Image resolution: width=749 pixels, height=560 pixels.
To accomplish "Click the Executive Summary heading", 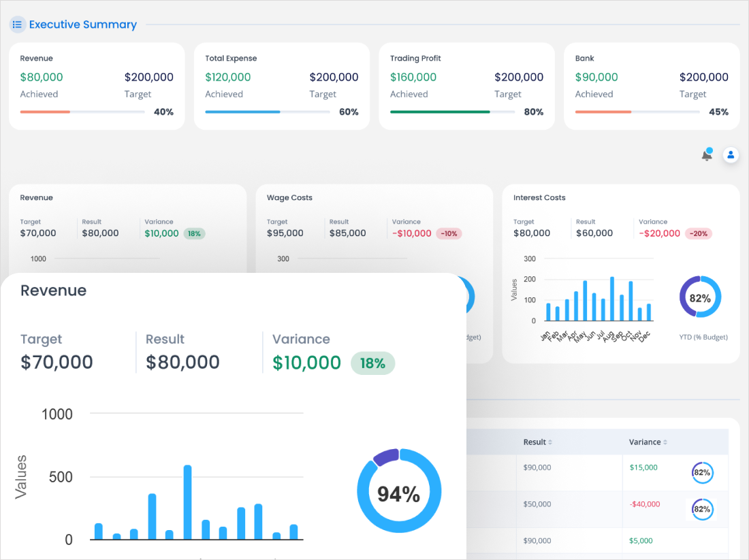I will tap(82, 24).
